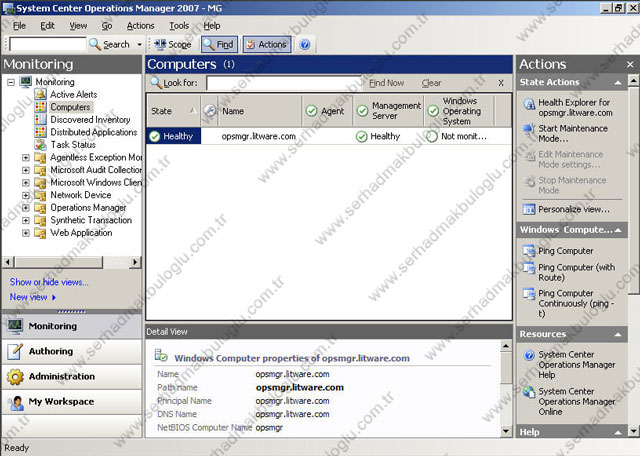Click the Task Status view icon
This screenshot has height=456, width=640.
(x=40, y=145)
